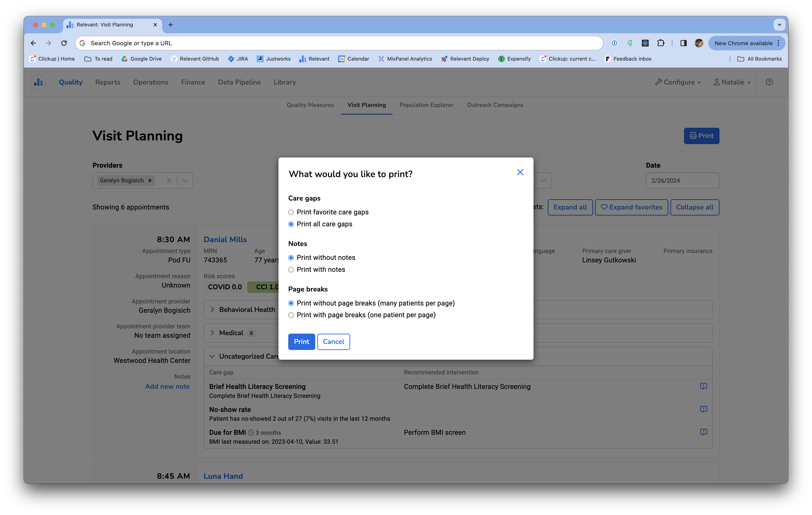Toggle the Chrome side panel icon
Image resolution: width=812 pixels, height=515 pixels.
point(683,43)
